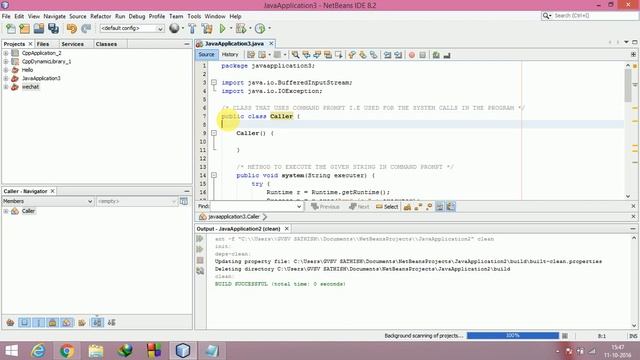Click the Uncomment editor toolbar icon
The width and height of the screenshot is (640, 360).
[447, 55]
